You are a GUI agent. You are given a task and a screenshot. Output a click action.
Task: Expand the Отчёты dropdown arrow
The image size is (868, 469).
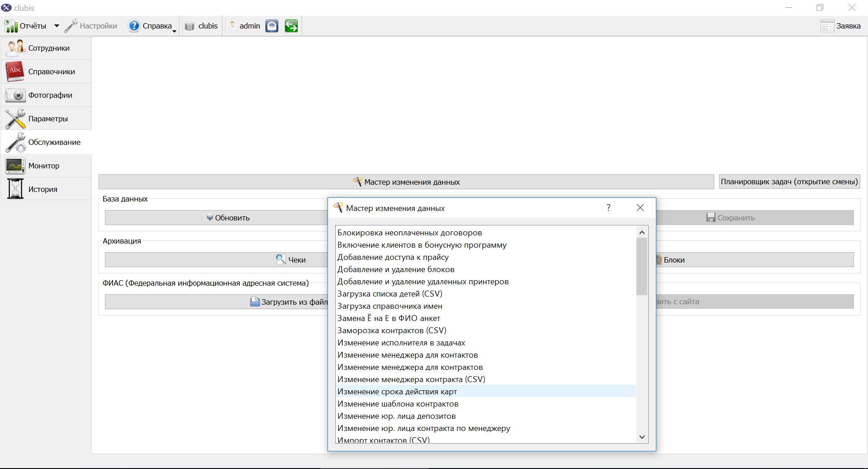57,26
